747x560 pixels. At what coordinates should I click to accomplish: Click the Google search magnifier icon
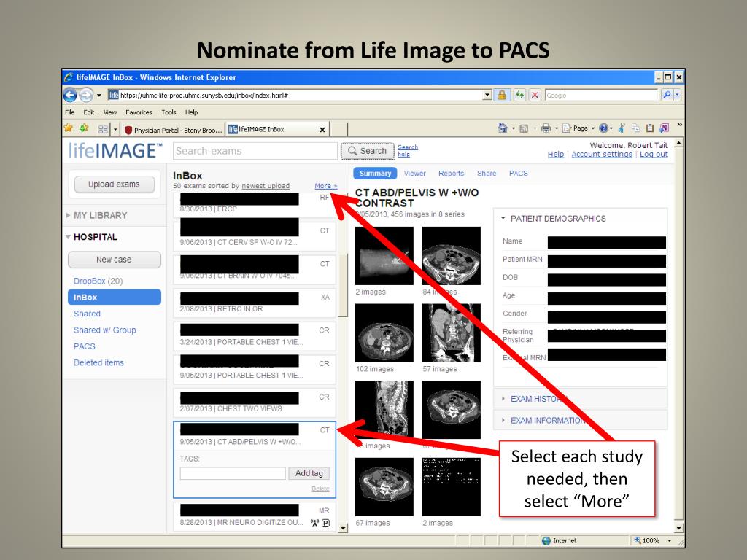667,95
